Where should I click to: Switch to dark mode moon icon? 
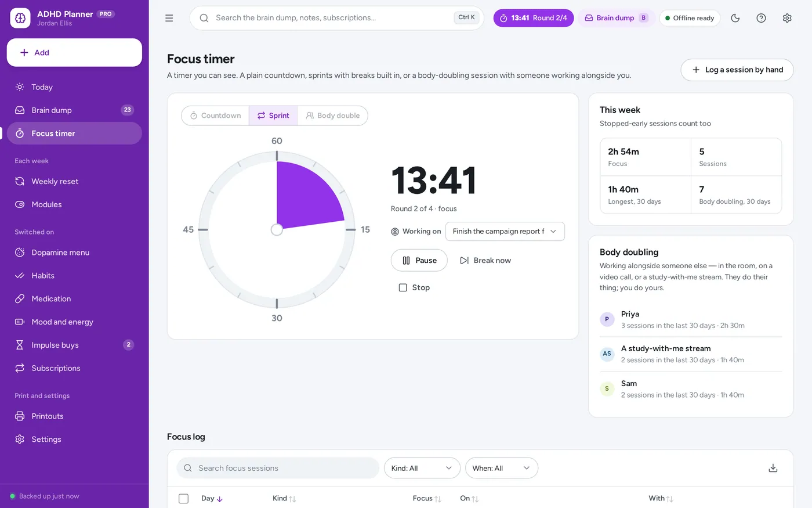pyautogui.click(x=735, y=18)
